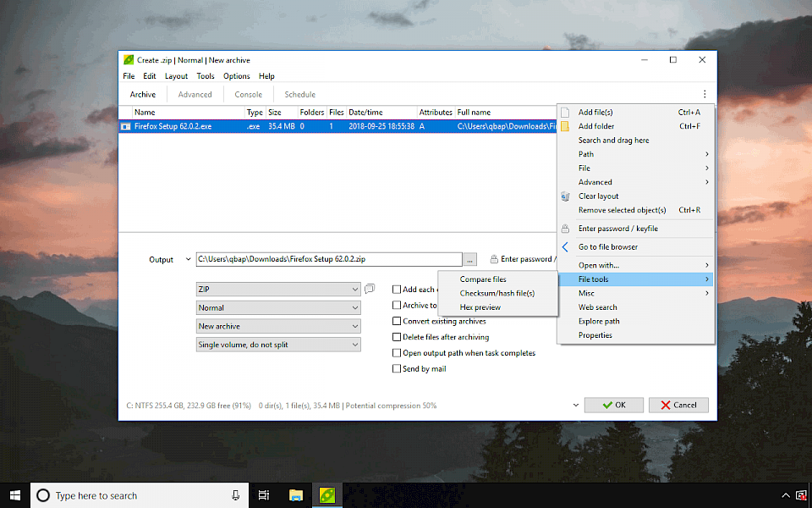
Task: Click the PeaZip app icon in title bar
Action: pyautogui.click(x=129, y=60)
